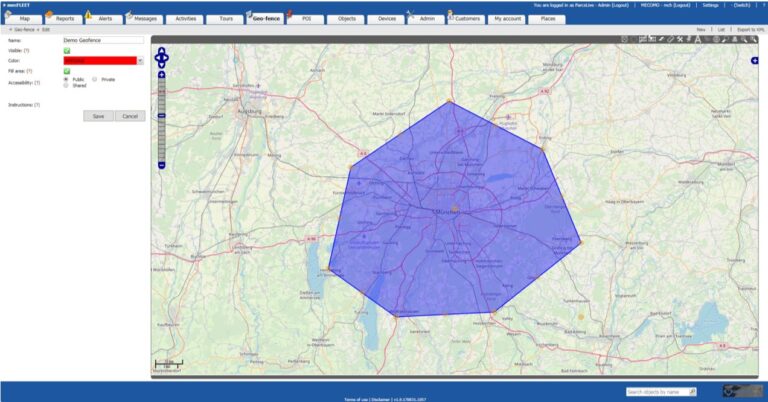Open the Customers tab

pos(467,19)
